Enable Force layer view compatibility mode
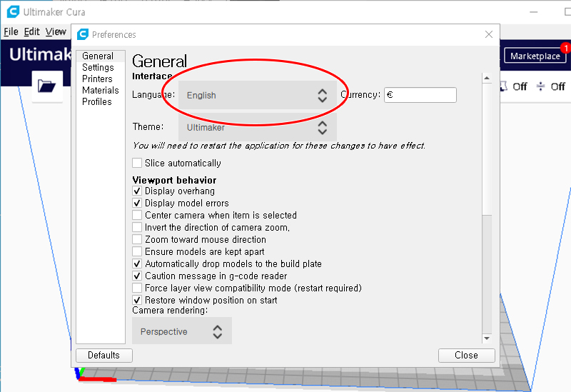Screen dimensions: 571x392 pyautogui.click(x=137, y=288)
